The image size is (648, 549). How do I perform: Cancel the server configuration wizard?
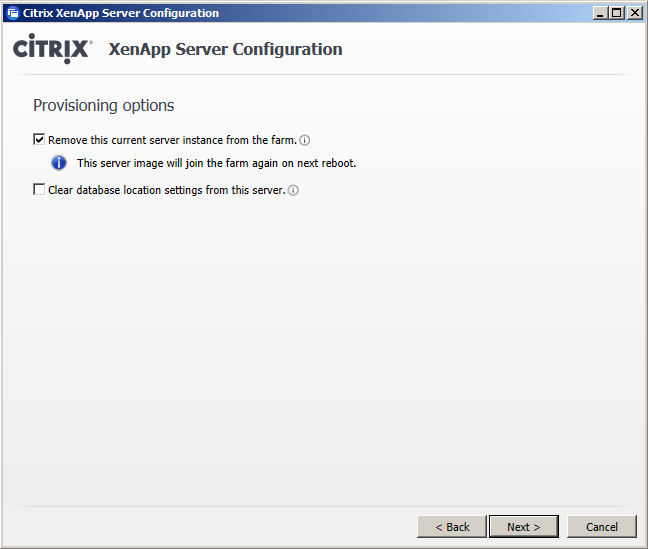point(601,527)
